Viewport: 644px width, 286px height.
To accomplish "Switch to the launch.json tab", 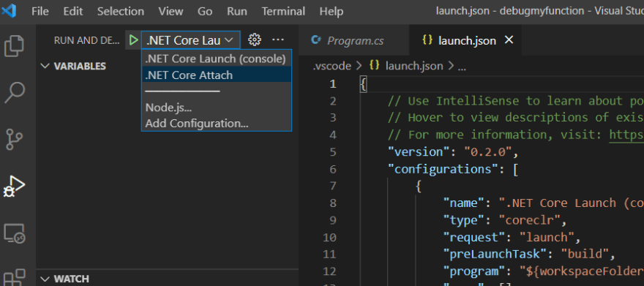I will click(465, 40).
